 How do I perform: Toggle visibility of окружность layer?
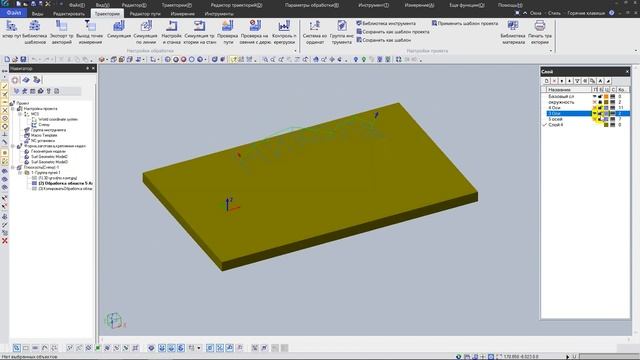[595, 102]
